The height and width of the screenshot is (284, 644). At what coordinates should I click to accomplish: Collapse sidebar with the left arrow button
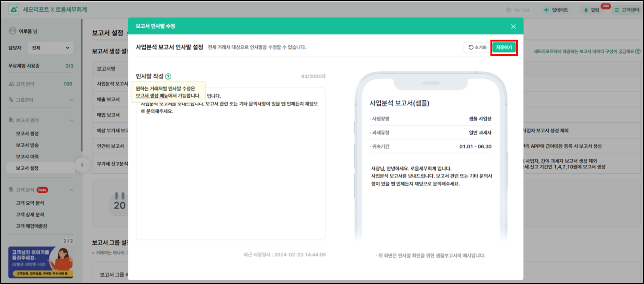82,165
